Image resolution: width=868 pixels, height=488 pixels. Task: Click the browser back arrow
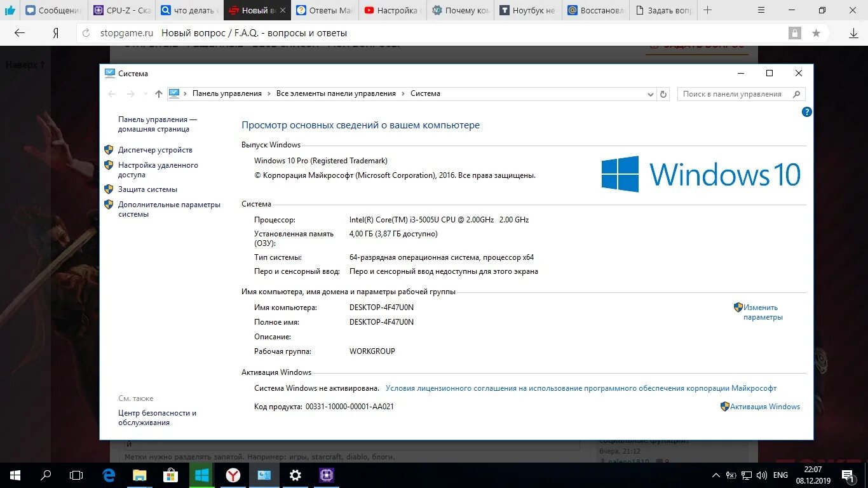coord(19,33)
